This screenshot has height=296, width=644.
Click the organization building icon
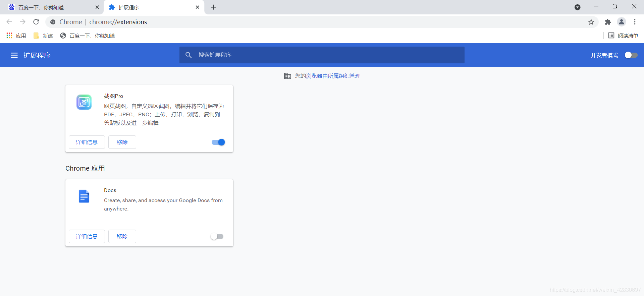(287, 76)
